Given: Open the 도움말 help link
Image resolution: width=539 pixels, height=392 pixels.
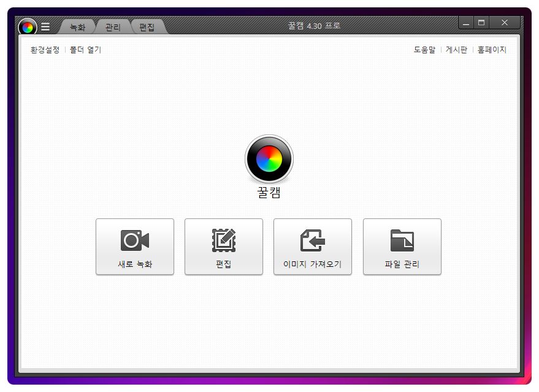Looking at the screenshot, I should tap(424, 50).
